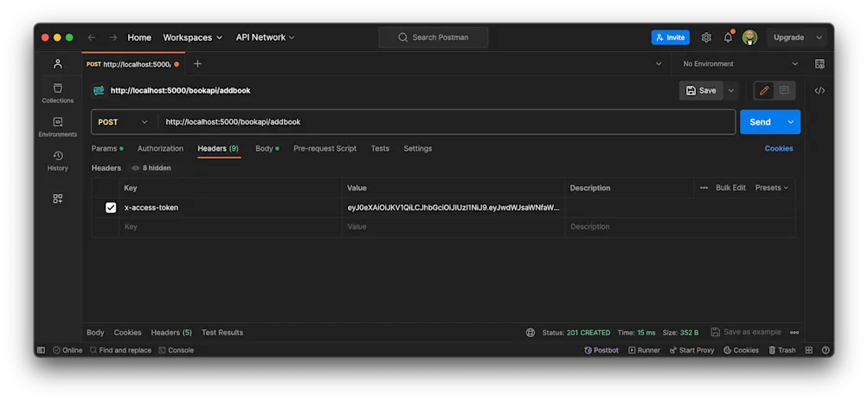Click the HTTP request type icon

pos(99,90)
